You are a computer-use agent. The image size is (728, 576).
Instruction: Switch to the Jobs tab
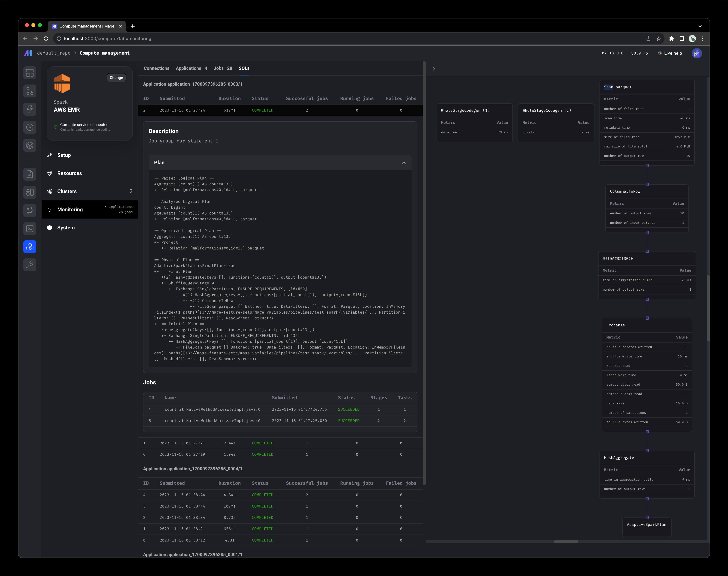[223, 68]
